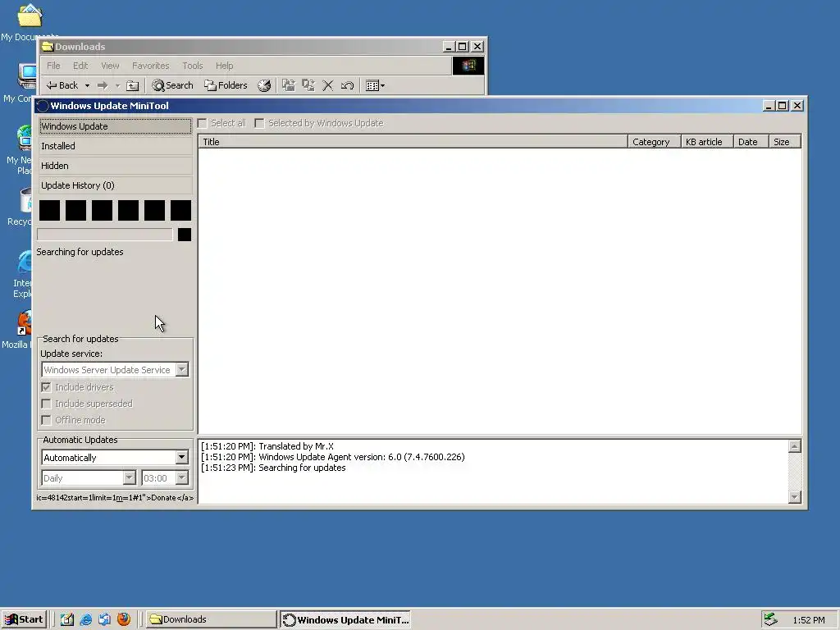Toggle the Folders pane in Downloads
The image size is (840, 630).
(x=226, y=85)
